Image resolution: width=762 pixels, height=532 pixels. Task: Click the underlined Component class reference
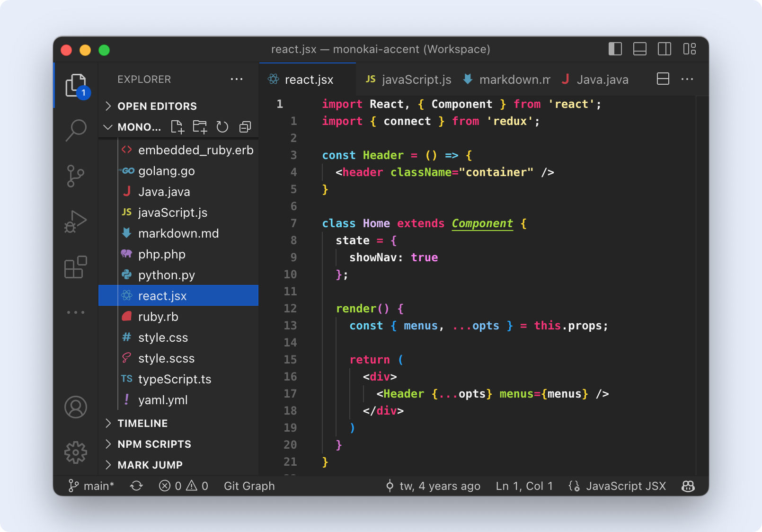pyautogui.click(x=482, y=223)
